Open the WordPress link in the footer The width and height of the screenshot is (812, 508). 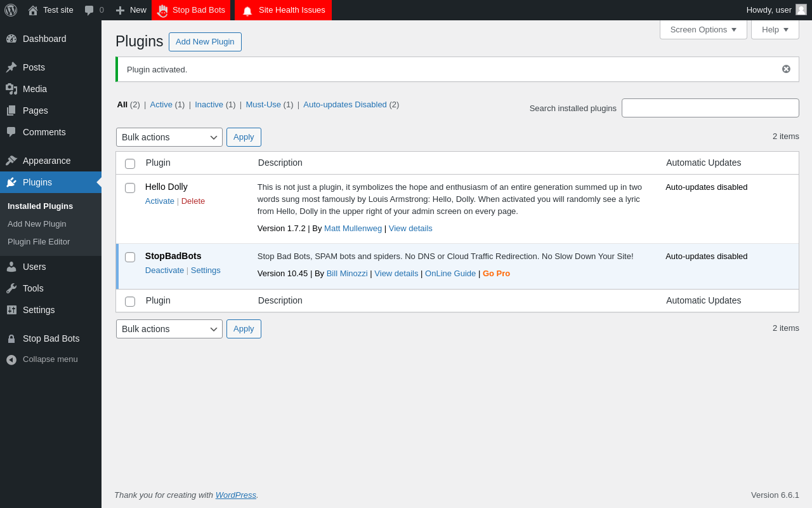click(236, 495)
